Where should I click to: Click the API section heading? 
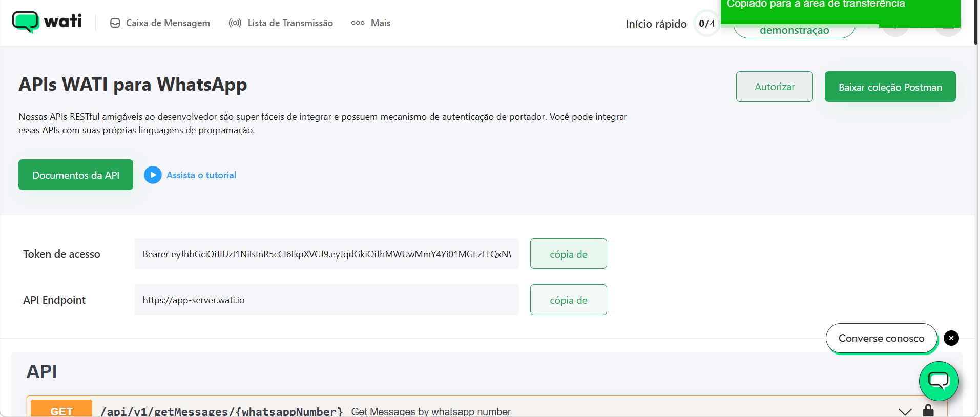click(41, 371)
